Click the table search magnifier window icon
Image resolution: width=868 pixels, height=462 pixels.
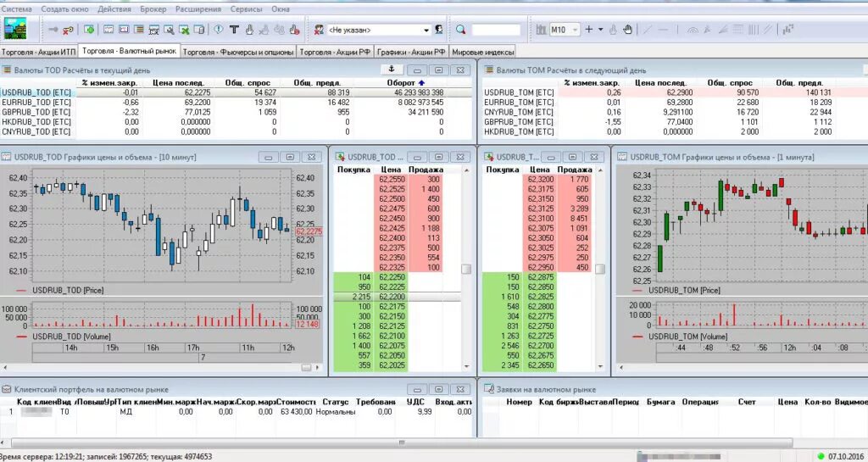169,30
